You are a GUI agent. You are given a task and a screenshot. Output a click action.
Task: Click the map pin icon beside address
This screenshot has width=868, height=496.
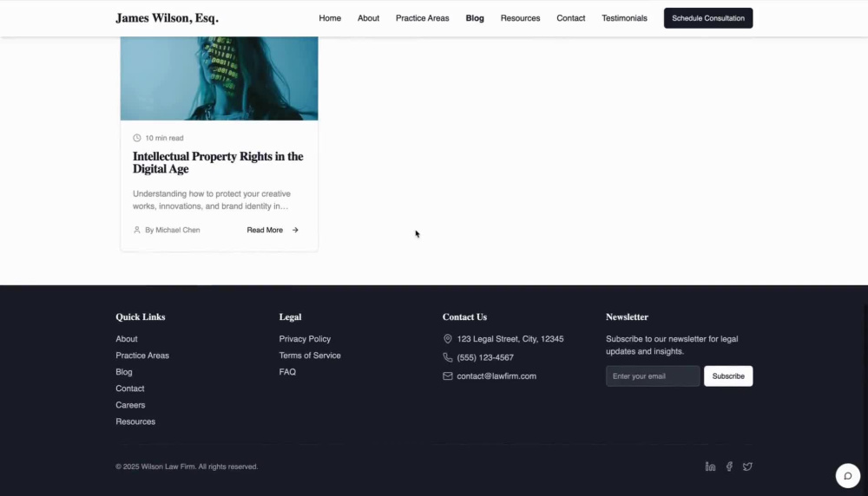[x=447, y=339]
